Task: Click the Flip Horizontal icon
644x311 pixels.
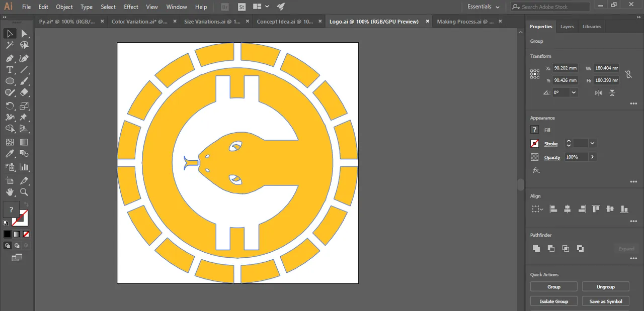Action: tap(598, 93)
